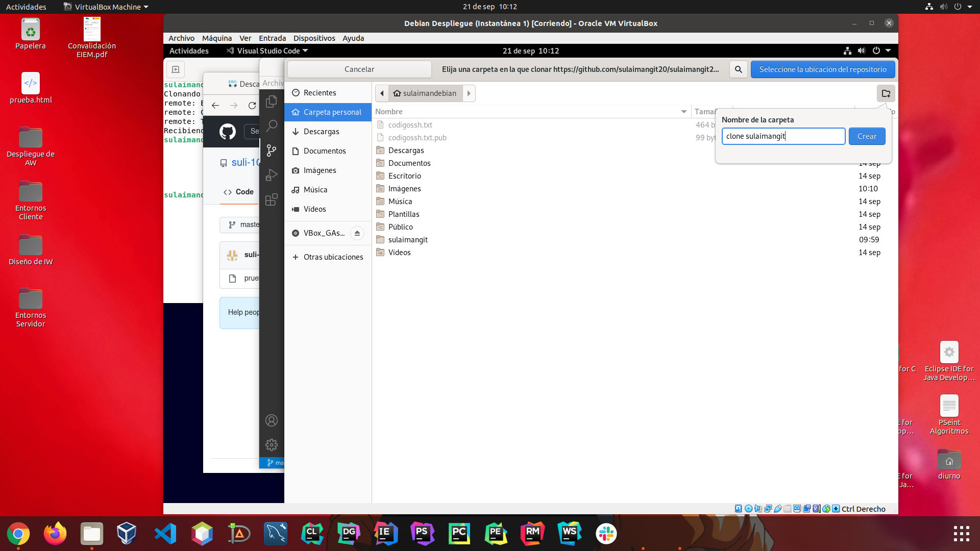
Task: Click the Accounts icon in VS Code
Action: pos(272,420)
